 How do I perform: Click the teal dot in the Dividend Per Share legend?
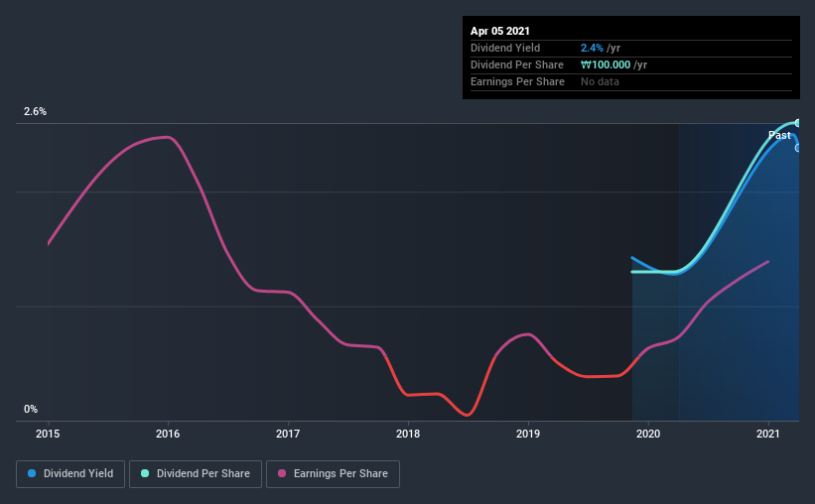[x=145, y=474]
